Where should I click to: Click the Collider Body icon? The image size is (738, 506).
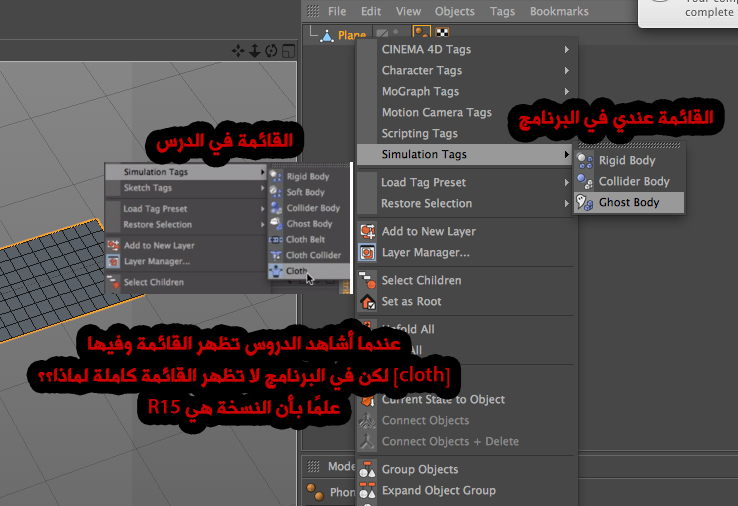(x=585, y=182)
